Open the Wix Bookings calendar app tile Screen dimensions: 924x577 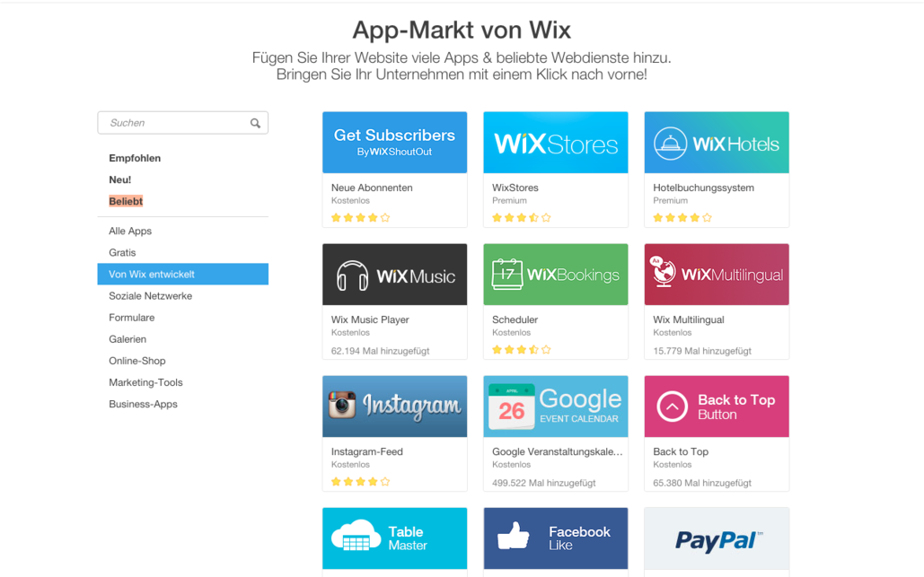pos(556,275)
